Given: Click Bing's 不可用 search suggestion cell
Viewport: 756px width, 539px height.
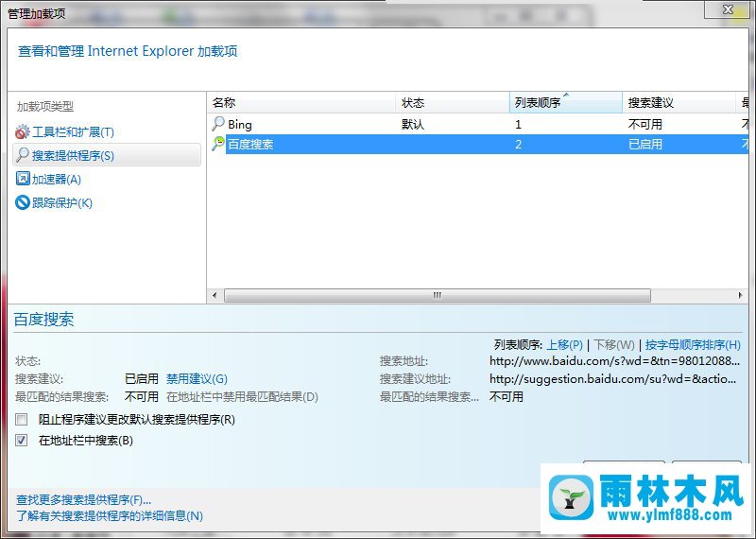Looking at the screenshot, I should 645,125.
